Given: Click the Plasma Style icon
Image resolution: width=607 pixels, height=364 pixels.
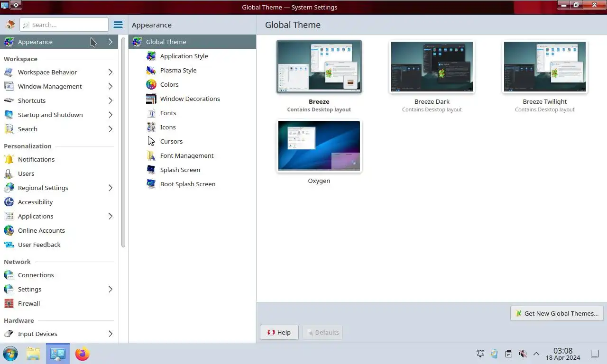Looking at the screenshot, I should tap(151, 70).
